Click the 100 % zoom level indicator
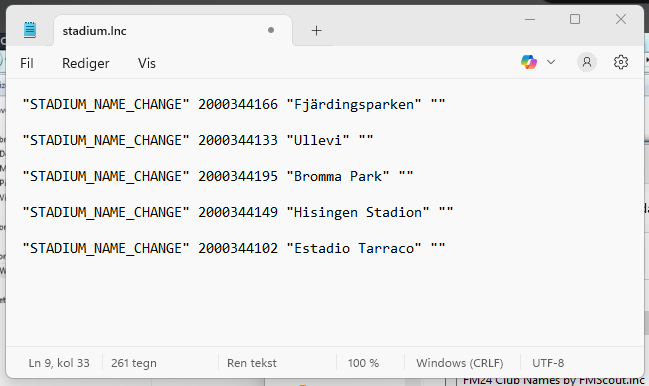 363,363
